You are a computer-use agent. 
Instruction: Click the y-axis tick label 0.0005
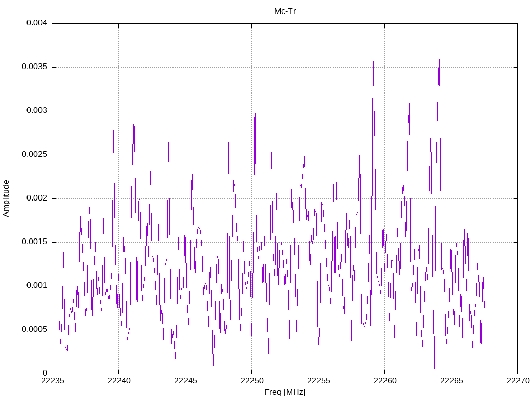coord(34,330)
